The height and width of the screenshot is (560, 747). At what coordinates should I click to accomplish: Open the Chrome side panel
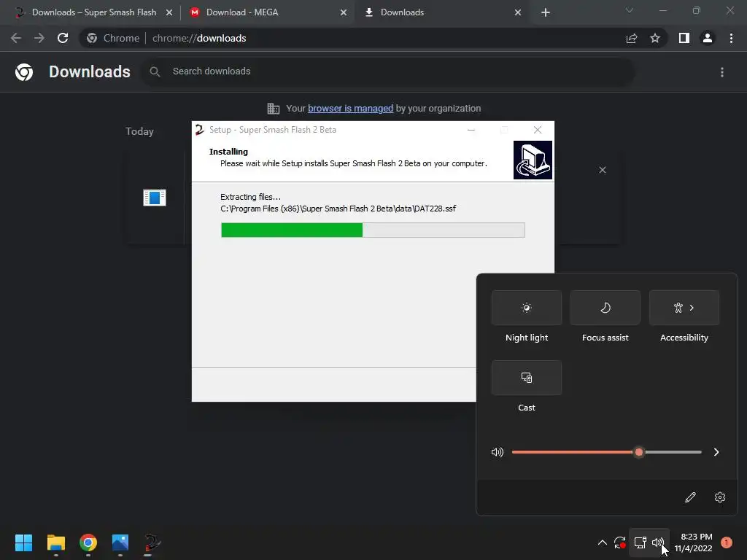pos(684,38)
